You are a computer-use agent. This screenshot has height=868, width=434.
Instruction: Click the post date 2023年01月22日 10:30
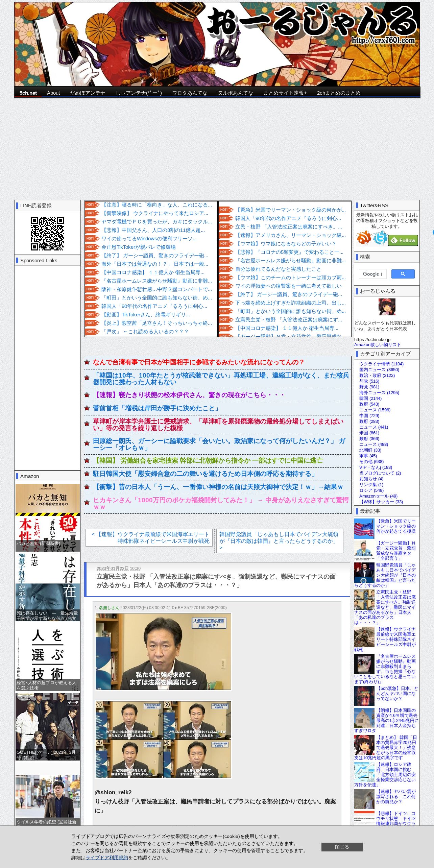(x=119, y=569)
